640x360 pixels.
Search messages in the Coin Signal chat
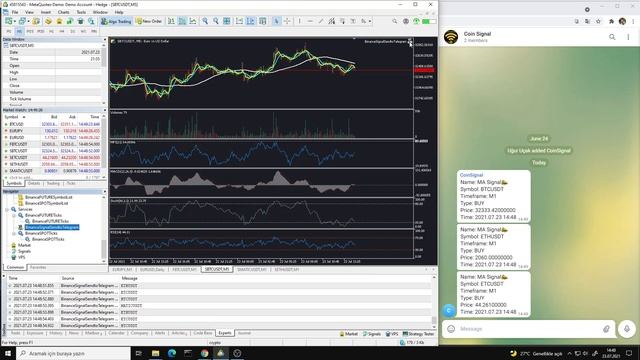pyautogui.click(x=612, y=37)
